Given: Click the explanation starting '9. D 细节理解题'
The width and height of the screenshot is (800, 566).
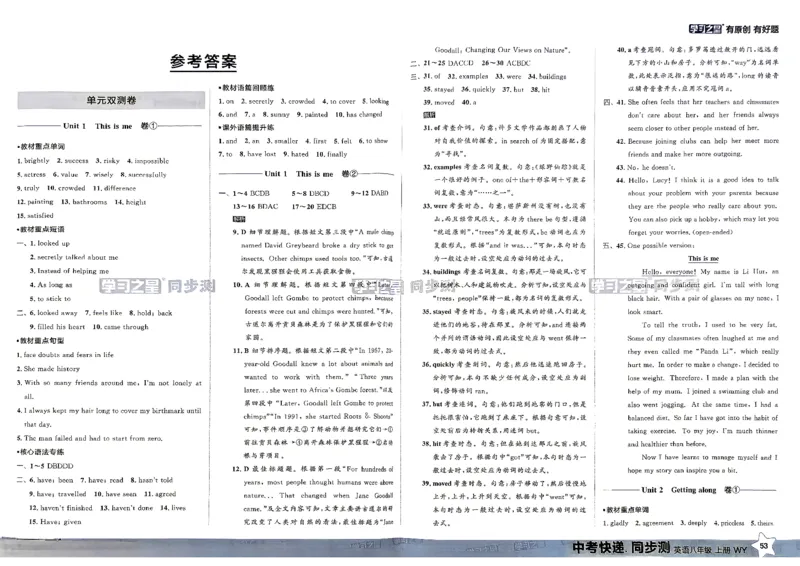Looking at the screenshot, I should [x=313, y=252].
